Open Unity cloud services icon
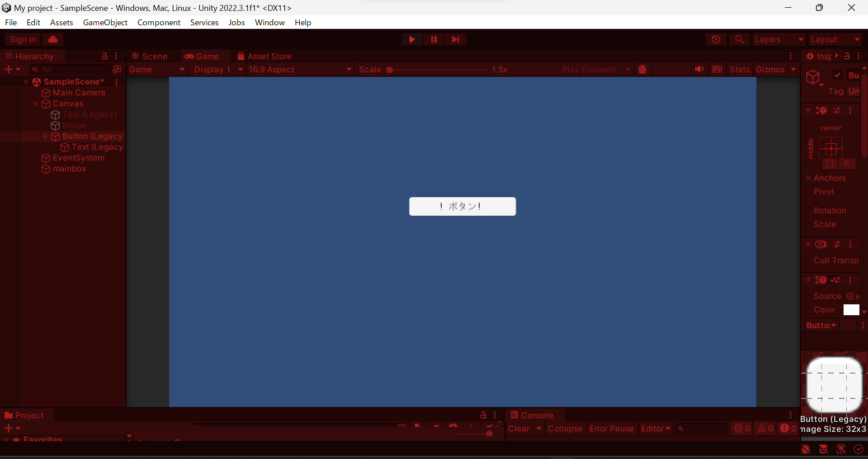Image resolution: width=868 pixels, height=459 pixels. [53, 39]
